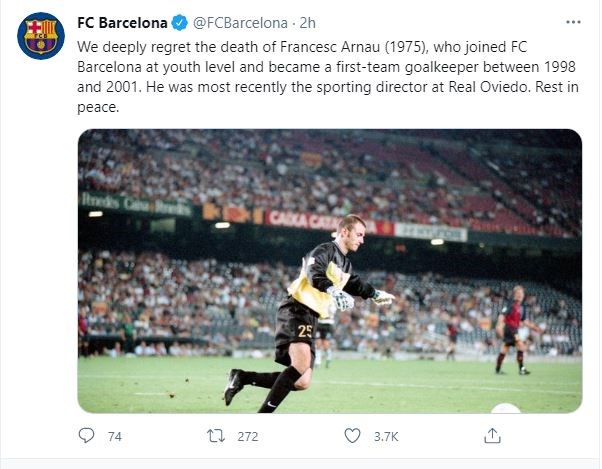Click the 272 retweets count
Screen dimensions: 602x469
pyautogui.click(x=248, y=437)
